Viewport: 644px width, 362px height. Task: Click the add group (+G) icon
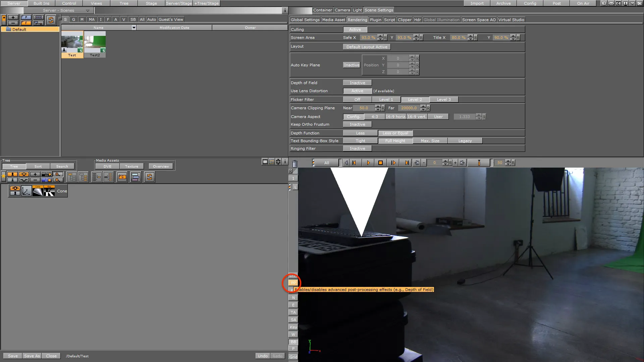[x=122, y=177]
